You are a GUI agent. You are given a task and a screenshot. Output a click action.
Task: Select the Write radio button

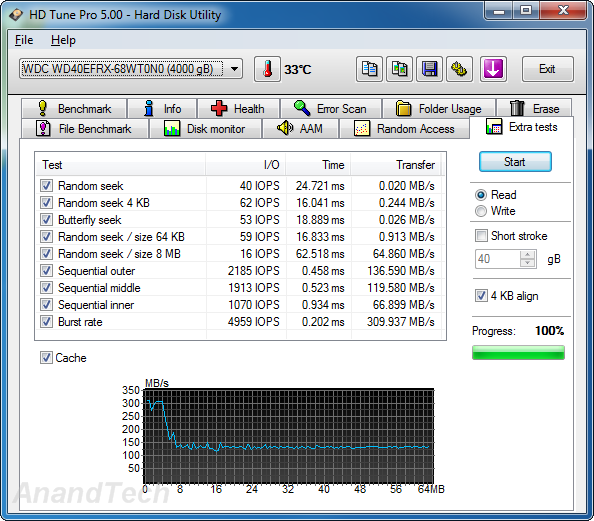pos(481,211)
